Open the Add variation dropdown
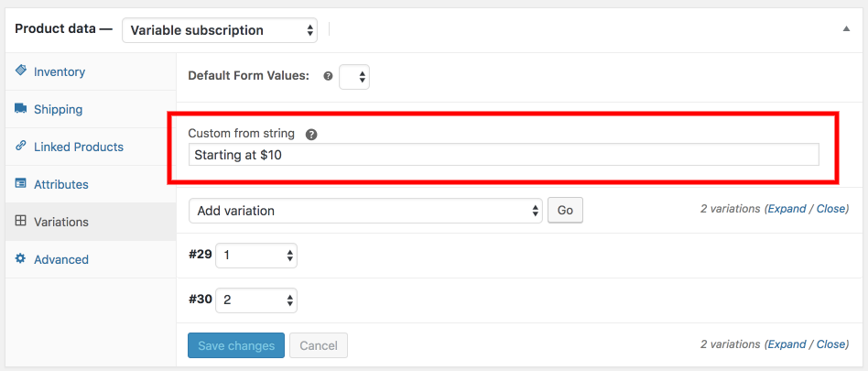Image resolution: width=868 pixels, height=371 pixels. pos(365,211)
